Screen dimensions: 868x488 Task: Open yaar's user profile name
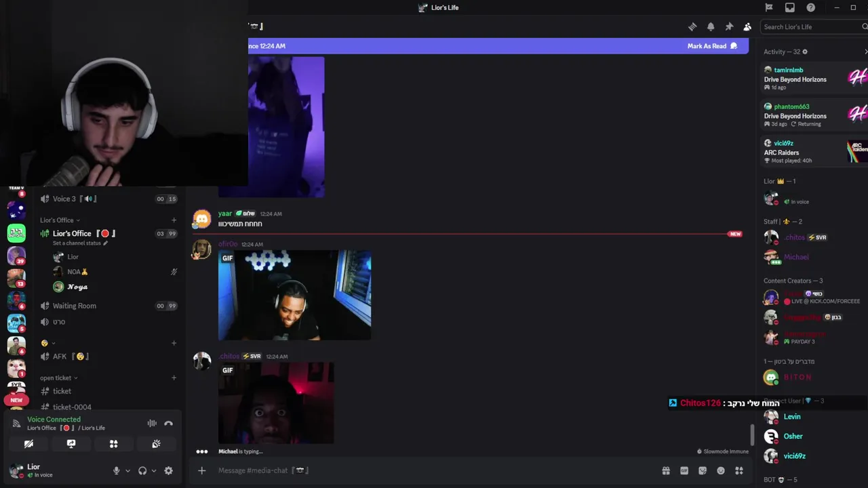[x=225, y=213]
